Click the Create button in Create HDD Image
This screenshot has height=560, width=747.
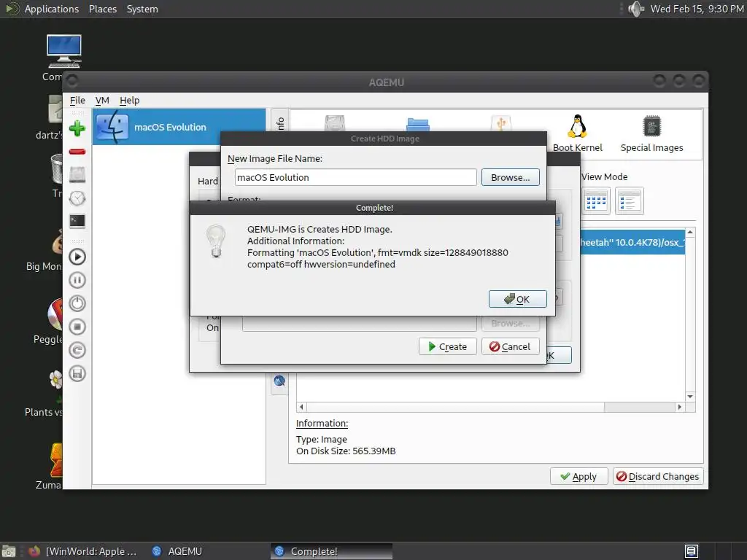[x=447, y=346]
